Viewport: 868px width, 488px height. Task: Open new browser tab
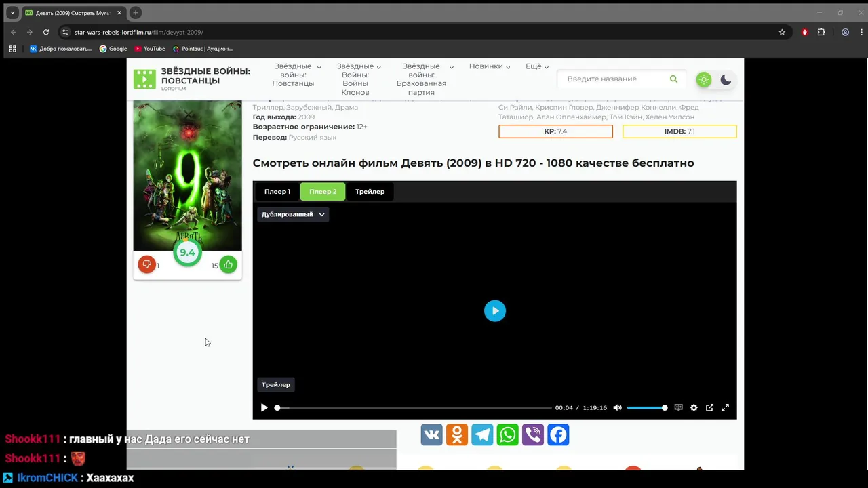[135, 13]
